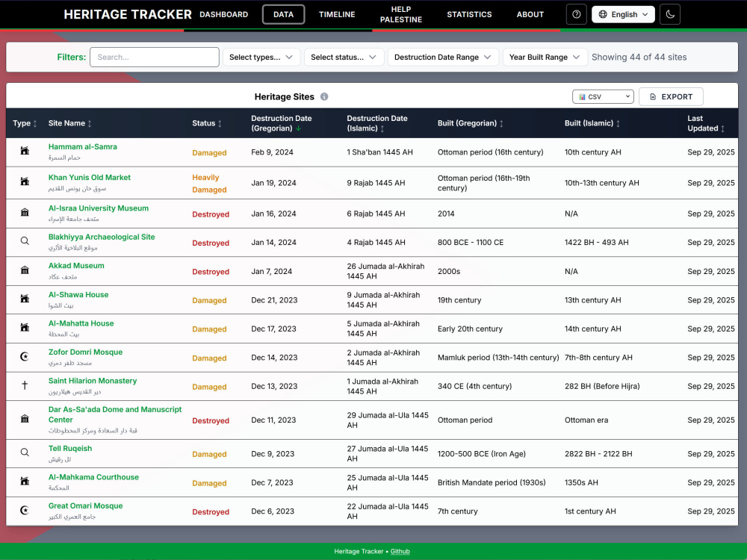Open Hammam al-Samra site link
The image size is (747, 560).
[82, 146]
